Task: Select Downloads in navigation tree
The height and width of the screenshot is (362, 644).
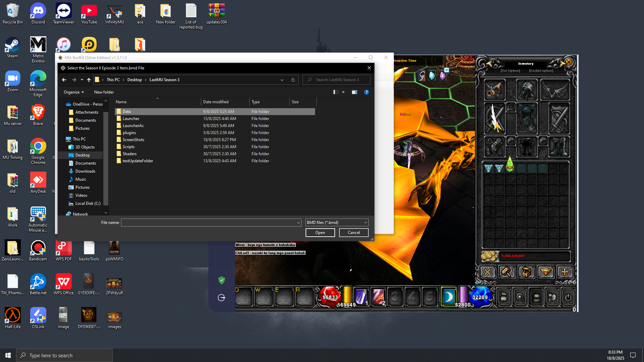Action: (85, 171)
